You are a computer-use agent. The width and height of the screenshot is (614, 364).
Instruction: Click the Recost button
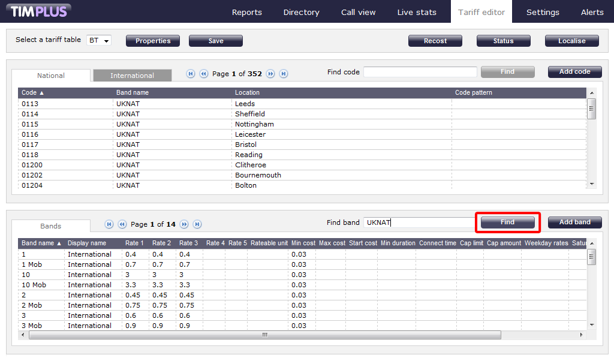pos(435,41)
